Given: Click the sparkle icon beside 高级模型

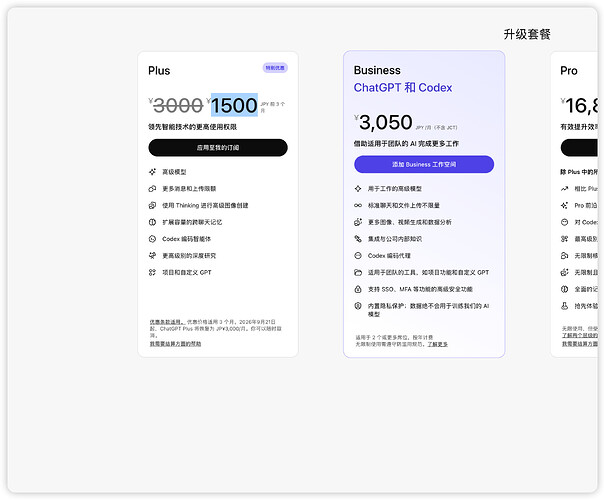Looking at the screenshot, I should [x=153, y=172].
